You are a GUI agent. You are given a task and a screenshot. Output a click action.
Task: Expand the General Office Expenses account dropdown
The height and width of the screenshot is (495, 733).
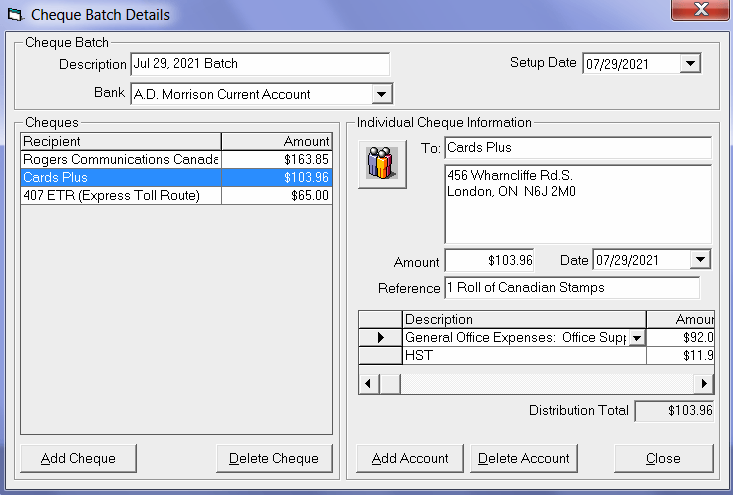tap(637, 338)
